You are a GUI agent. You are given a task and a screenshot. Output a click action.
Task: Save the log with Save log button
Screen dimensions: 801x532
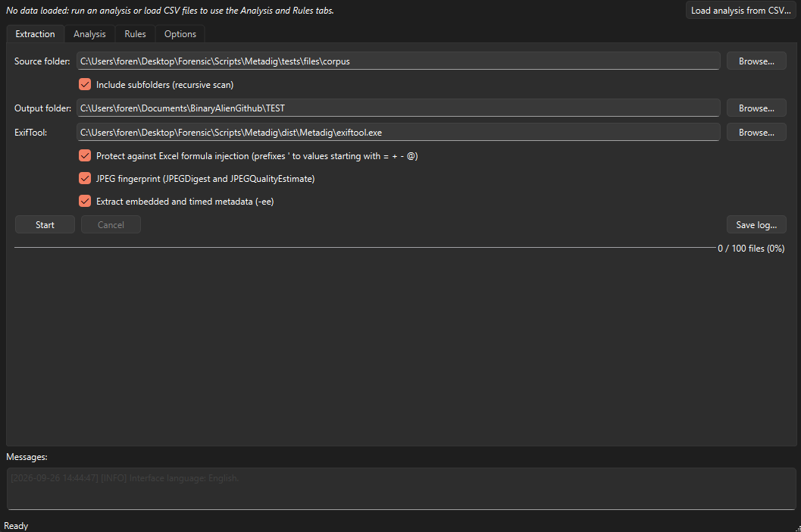(x=756, y=224)
